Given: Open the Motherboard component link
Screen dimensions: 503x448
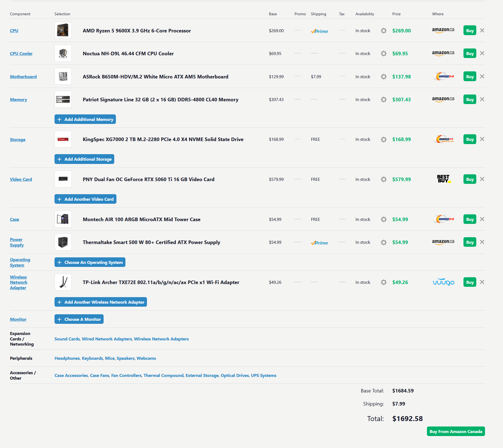Looking at the screenshot, I should pyautogui.click(x=23, y=77).
